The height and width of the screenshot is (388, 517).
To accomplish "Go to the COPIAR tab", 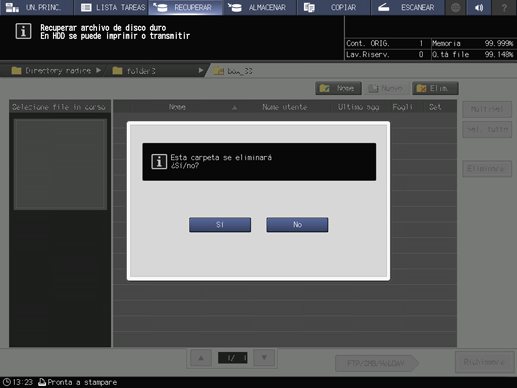I will [334, 7].
